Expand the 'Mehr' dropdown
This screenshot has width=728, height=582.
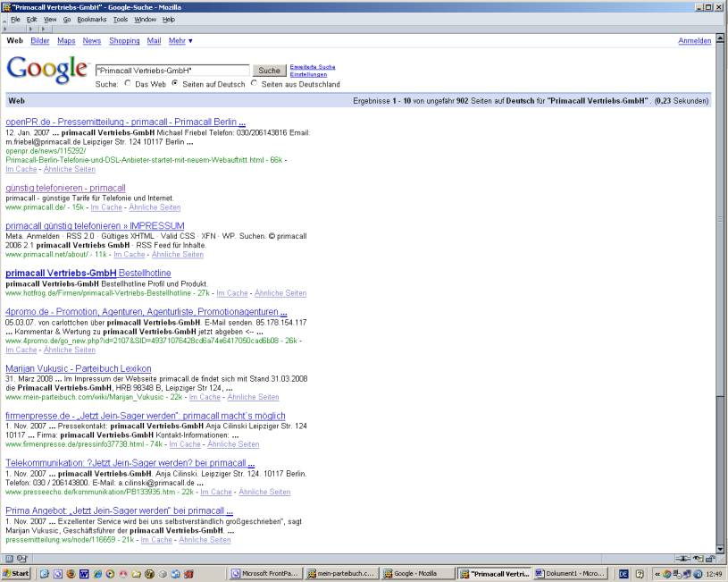[x=180, y=41]
